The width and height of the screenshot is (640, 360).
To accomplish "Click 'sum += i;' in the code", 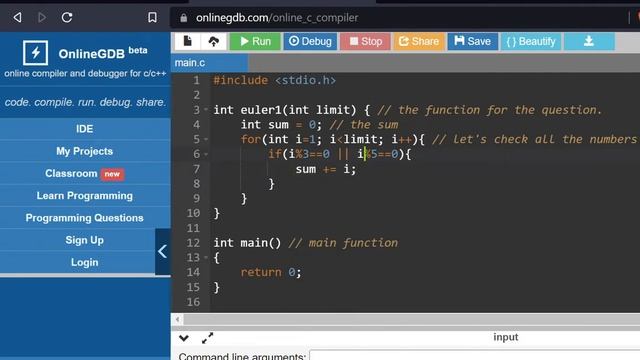I will pyautogui.click(x=326, y=169).
